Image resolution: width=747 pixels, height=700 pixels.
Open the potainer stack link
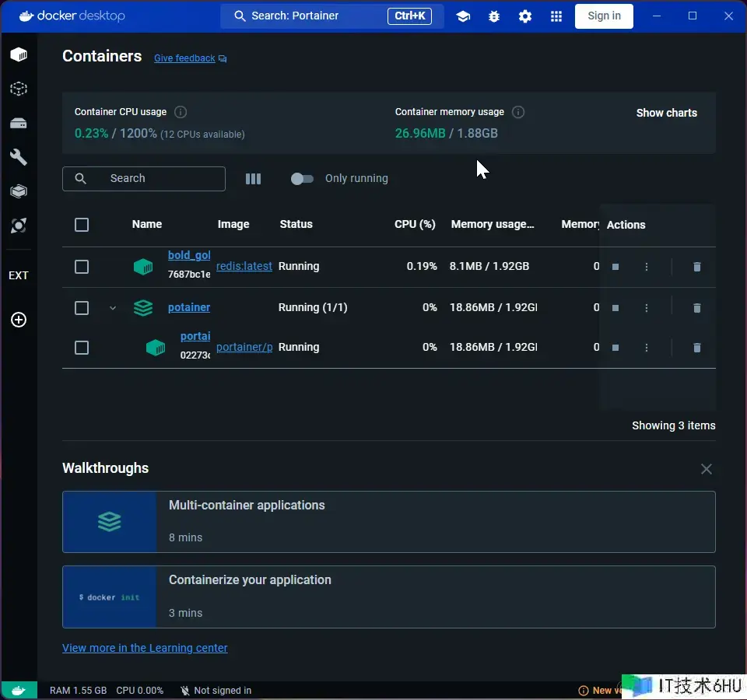tap(188, 308)
